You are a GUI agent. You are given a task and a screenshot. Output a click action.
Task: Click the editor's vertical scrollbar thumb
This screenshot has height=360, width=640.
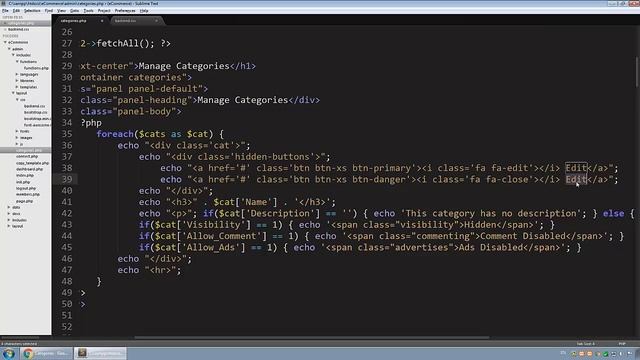click(x=637, y=71)
